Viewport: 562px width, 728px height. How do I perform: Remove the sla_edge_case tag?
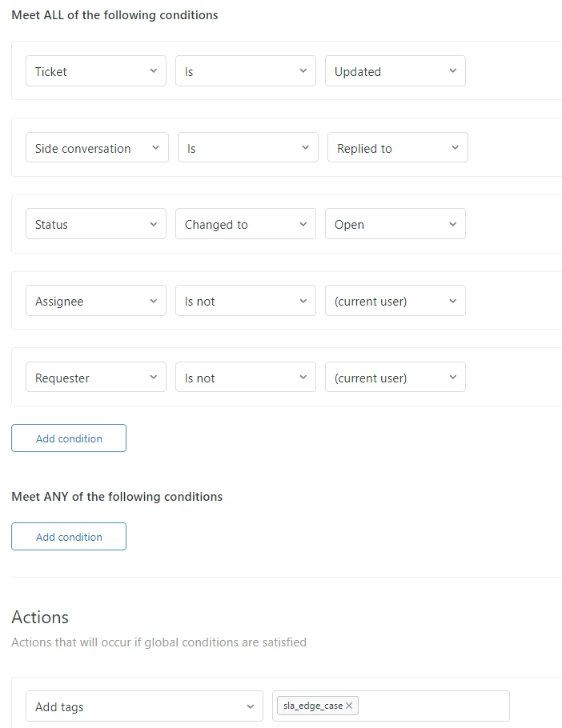(x=349, y=706)
